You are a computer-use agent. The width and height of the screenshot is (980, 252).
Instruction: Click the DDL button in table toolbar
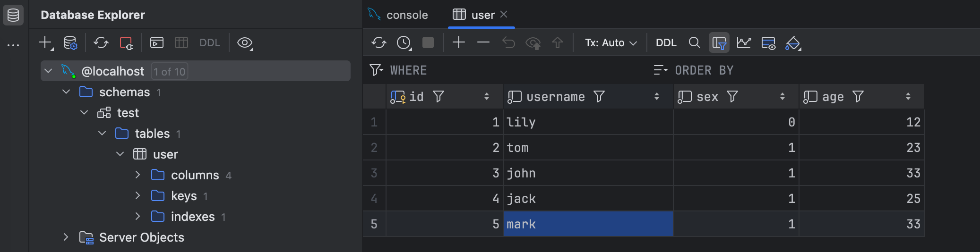(666, 42)
